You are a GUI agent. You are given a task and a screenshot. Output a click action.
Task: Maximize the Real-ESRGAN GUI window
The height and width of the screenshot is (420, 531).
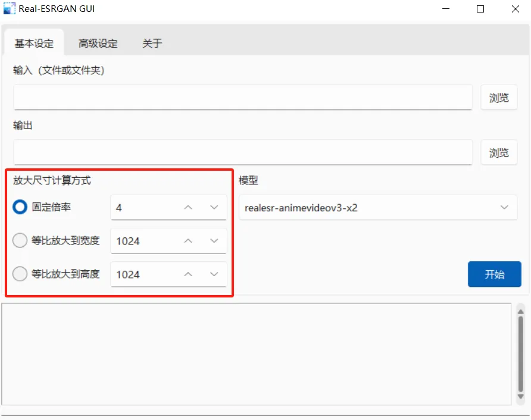[480, 9]
